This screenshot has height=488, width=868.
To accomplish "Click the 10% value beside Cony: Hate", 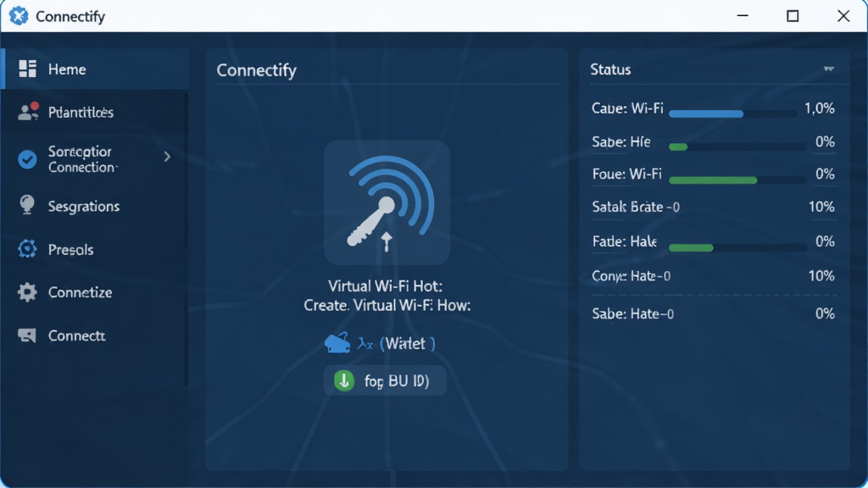I will coord(821,275).
